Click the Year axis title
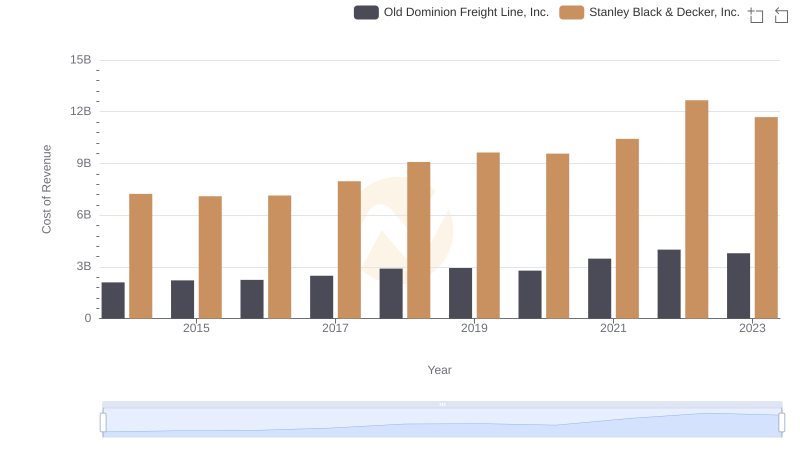The width and height of the screenshot is (800, 461). (439, 370)
